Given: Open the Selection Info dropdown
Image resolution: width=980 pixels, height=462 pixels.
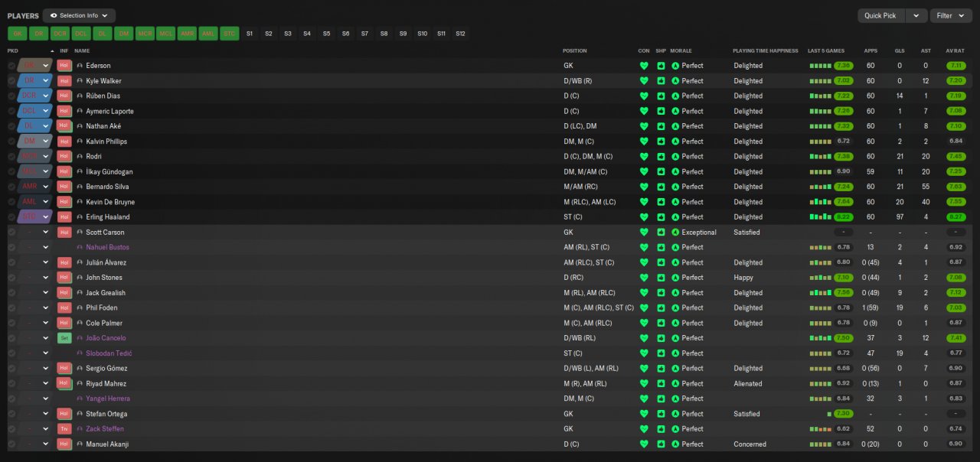Looking at the screenshot, I should [x=79, y=15].
